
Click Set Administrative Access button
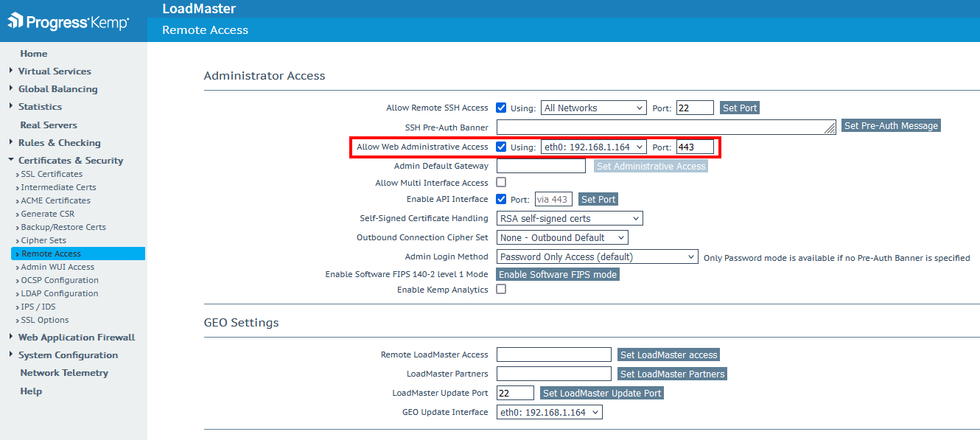click(x=651, y=167)
